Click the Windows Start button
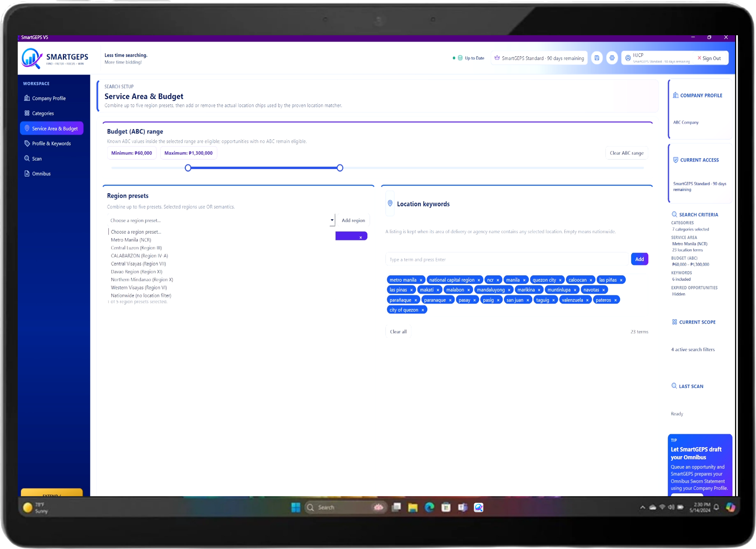 (x=296, y=507)
